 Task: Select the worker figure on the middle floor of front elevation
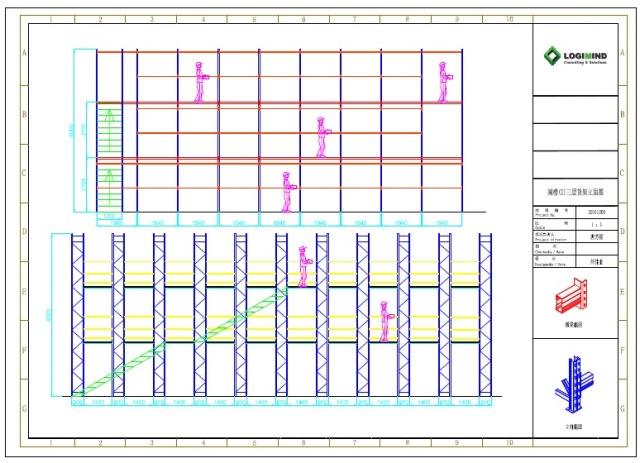click(x=322, y=137)
